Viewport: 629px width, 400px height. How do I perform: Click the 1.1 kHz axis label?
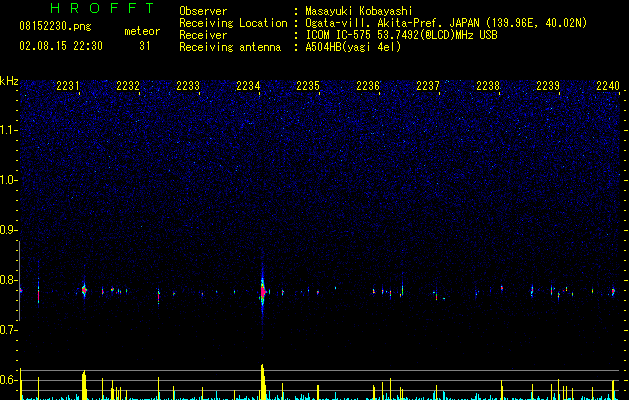8,130
